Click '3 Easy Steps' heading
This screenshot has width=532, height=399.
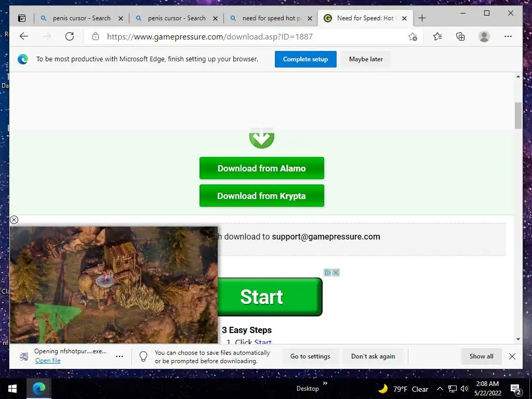(247, 330)
